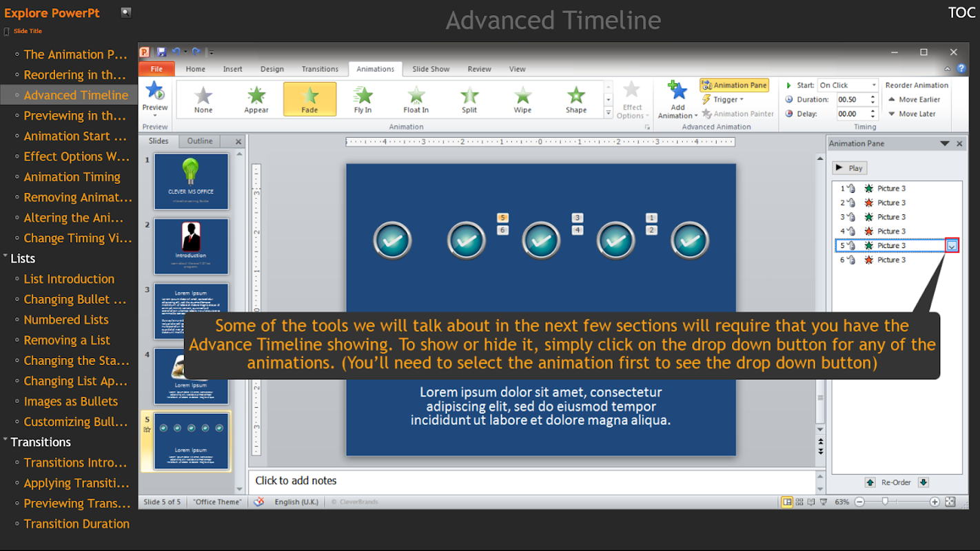This screenshot has height=551, width=980.
Task: Open the Transitions ribbon tab
Action: [320, 69]
